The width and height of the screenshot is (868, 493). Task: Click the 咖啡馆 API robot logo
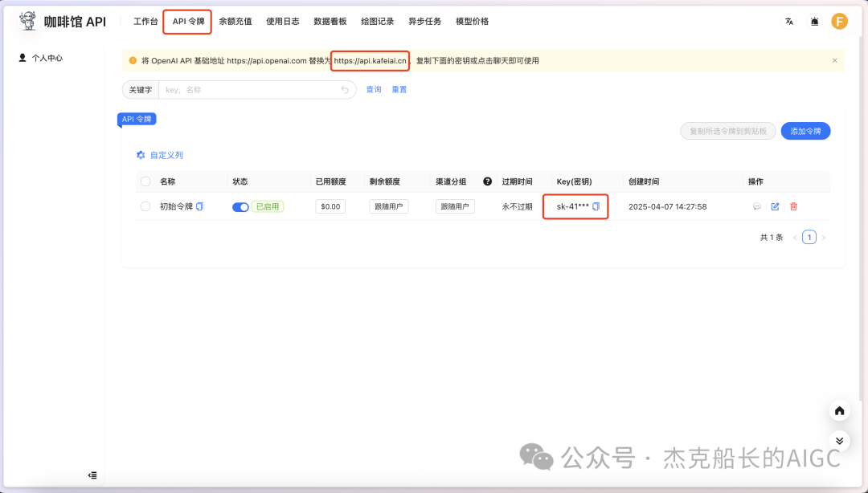click(27, 21)
